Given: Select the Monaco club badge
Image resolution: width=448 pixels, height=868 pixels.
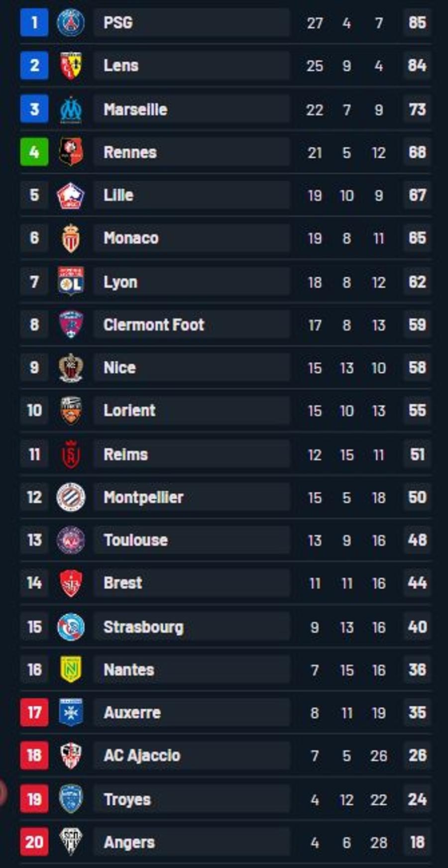Looking at the screenshot, I should 71,238.
